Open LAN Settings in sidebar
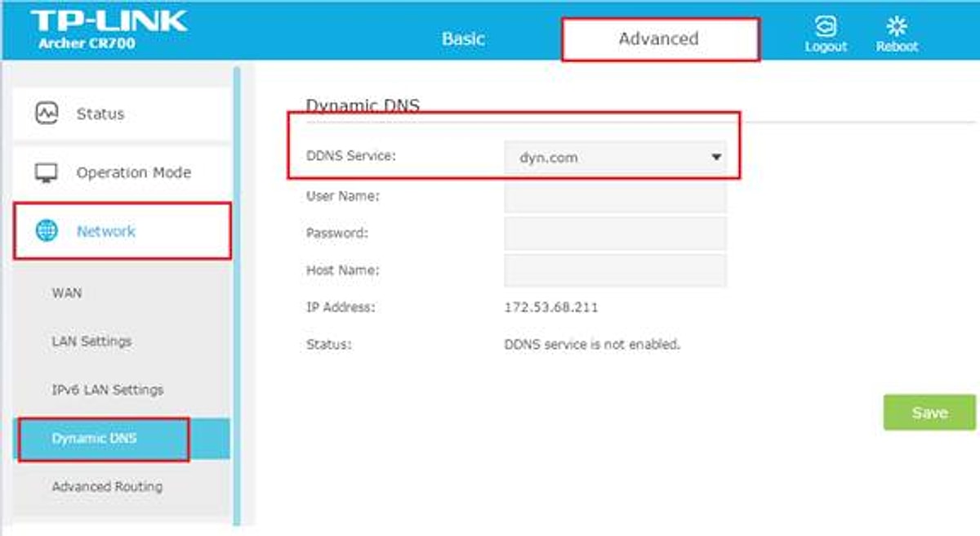Viewport: 980px width, 536px height. (x=91, y=341)
